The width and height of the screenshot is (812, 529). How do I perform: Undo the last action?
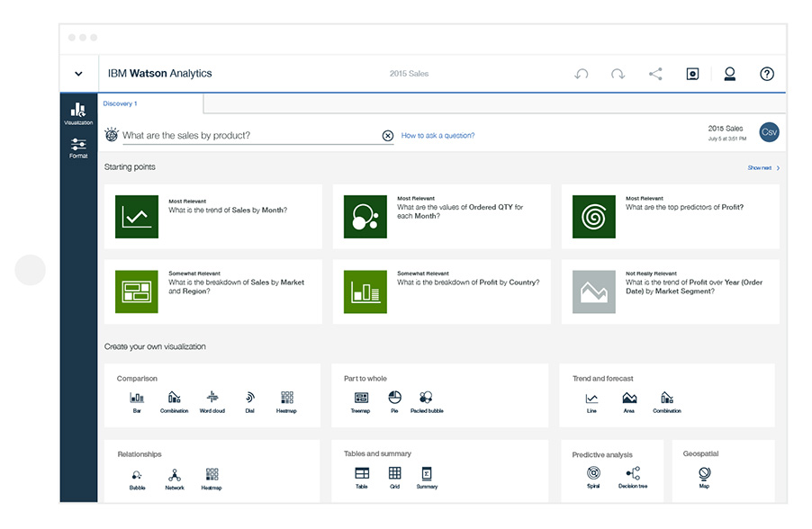pos(581,74)
